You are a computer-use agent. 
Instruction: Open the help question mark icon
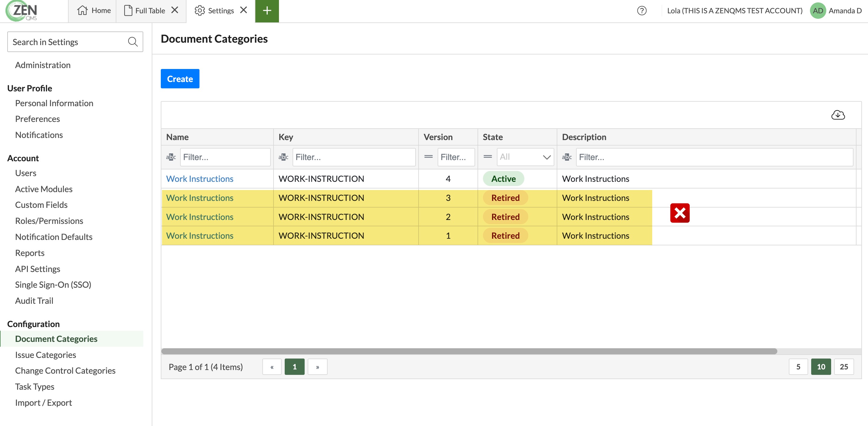tap(642, 11)
